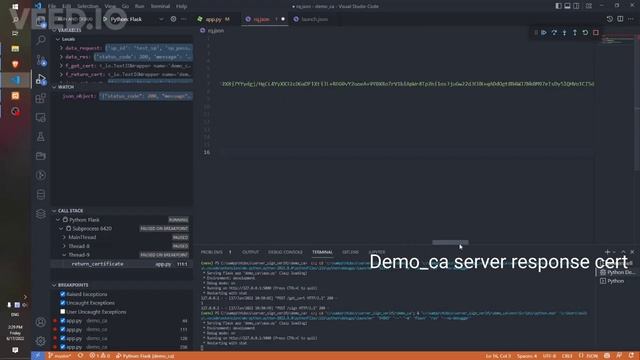Screen dimensions: 640x360
Task: Open the OUTPUT panel tab
Action: (x=250, y=252)
